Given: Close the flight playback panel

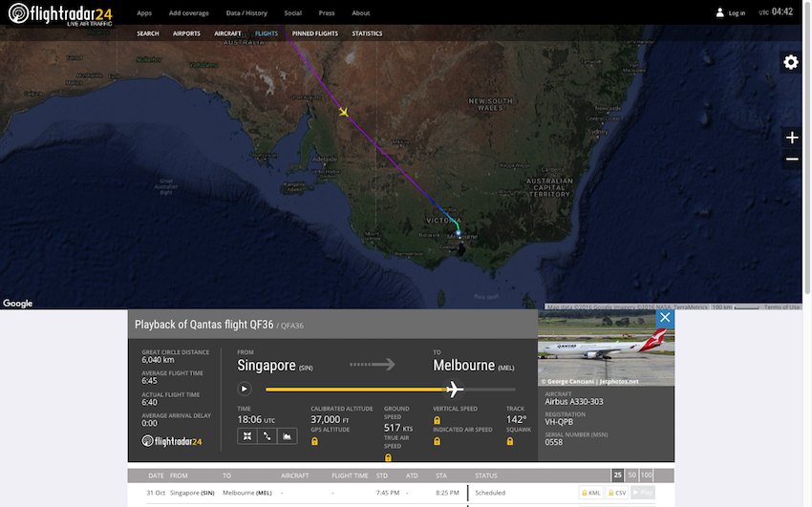Looking at the screenshot, I should click(x=665, y=318).
